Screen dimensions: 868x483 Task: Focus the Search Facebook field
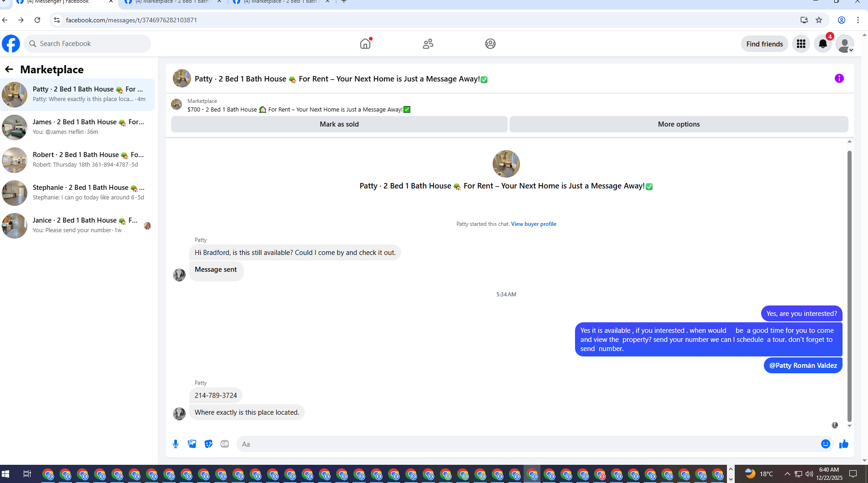click(87, 44)
